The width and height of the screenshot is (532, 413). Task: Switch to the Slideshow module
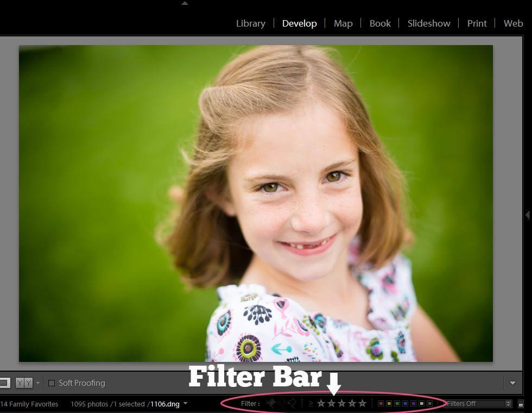coord(429,23)
